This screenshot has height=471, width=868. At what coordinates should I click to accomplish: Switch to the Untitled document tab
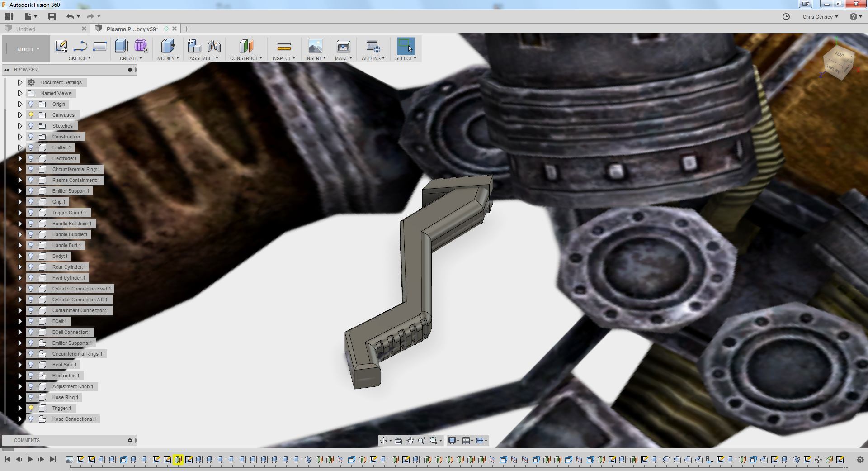coord(26,29)
